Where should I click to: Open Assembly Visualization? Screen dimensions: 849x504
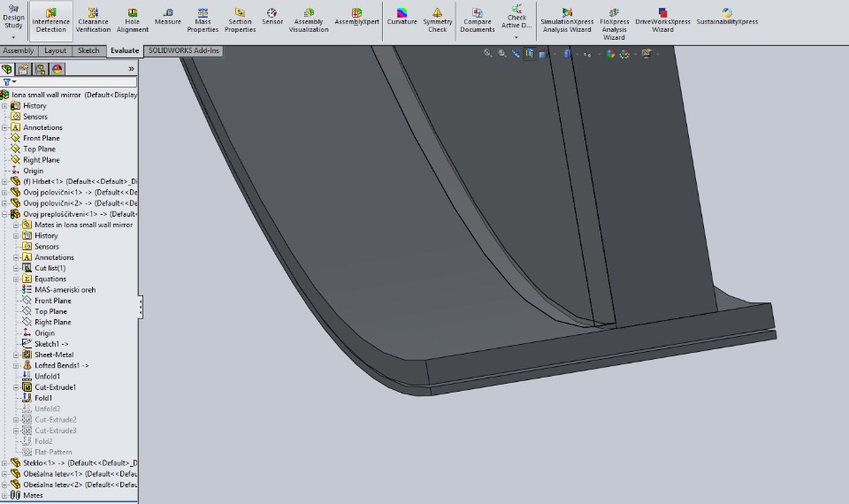point(309,20)
